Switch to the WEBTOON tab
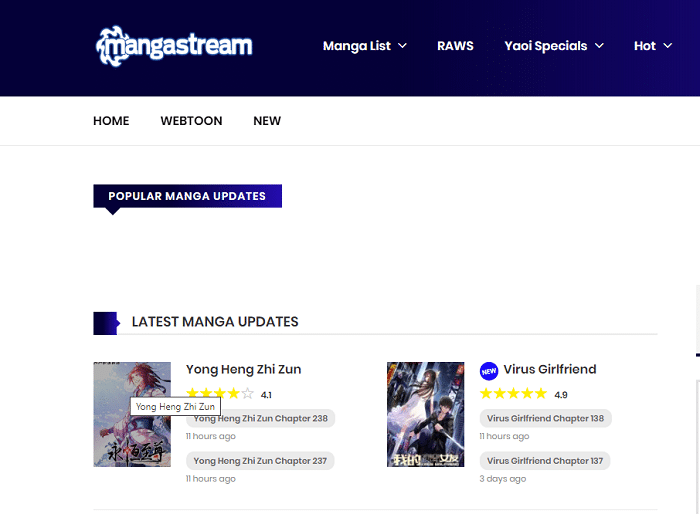 tap(191, 121)
